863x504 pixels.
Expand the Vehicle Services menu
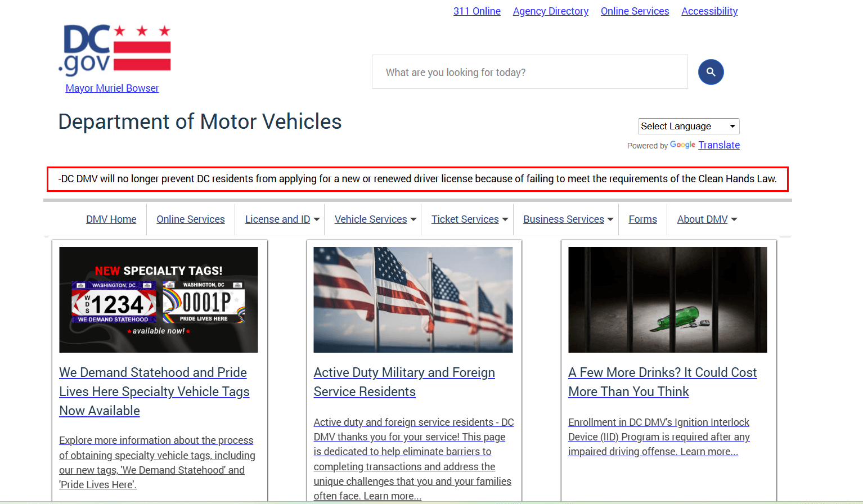point(373,219)
